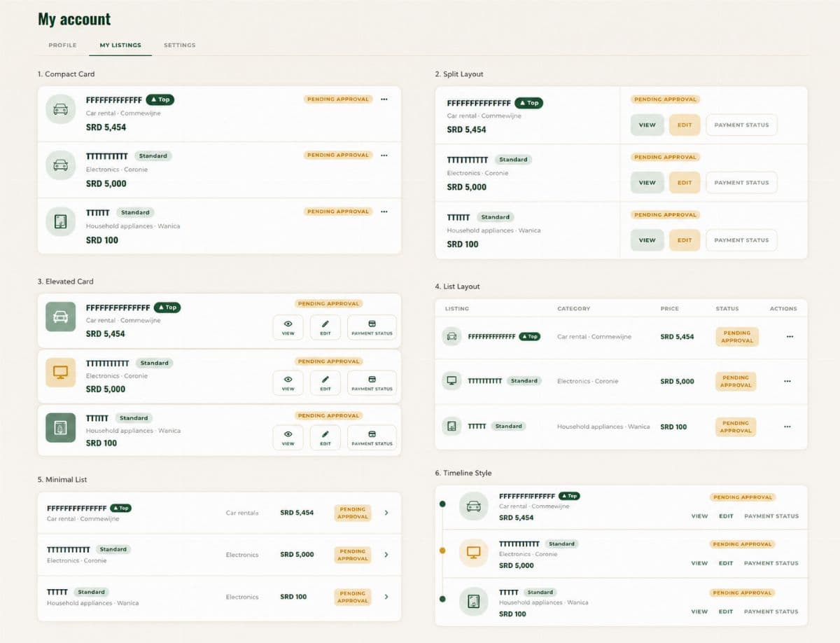Open actions menu in List Layout SRD 5,454 row
The height and width of the screenshot is (643, 840).
click(x=790, y=337)
